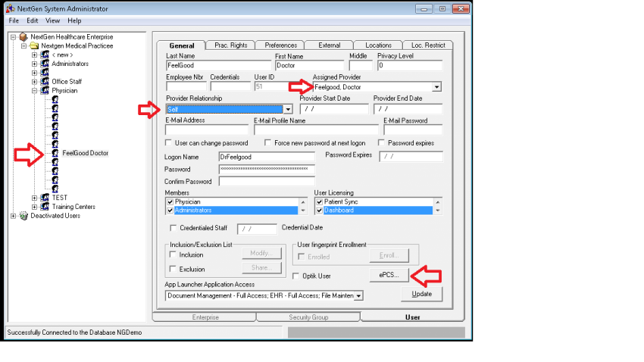Screen dimensions: 644x362
Task: Enable User can change password checkbox
Action: (168, 143)
